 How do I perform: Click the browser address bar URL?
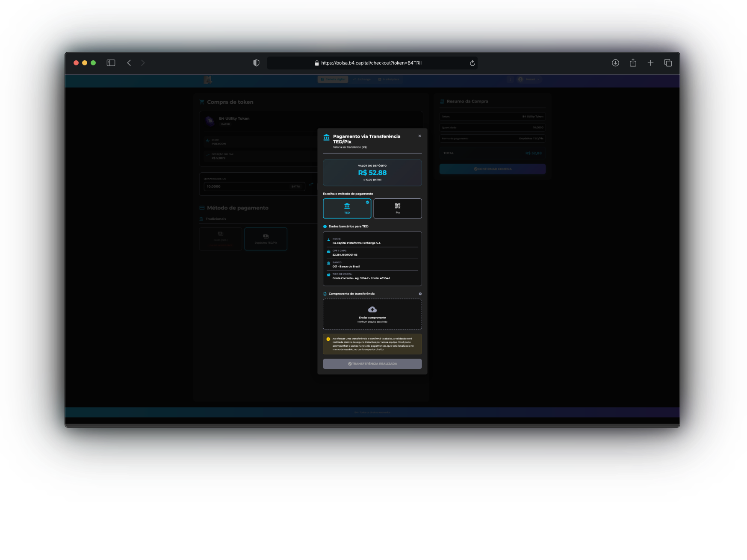(371, 63)
